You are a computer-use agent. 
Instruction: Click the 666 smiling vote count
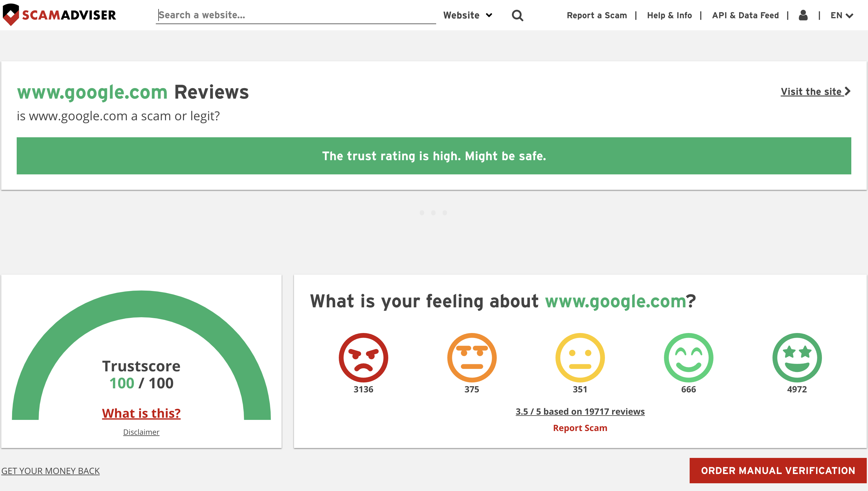coord(688,389)
